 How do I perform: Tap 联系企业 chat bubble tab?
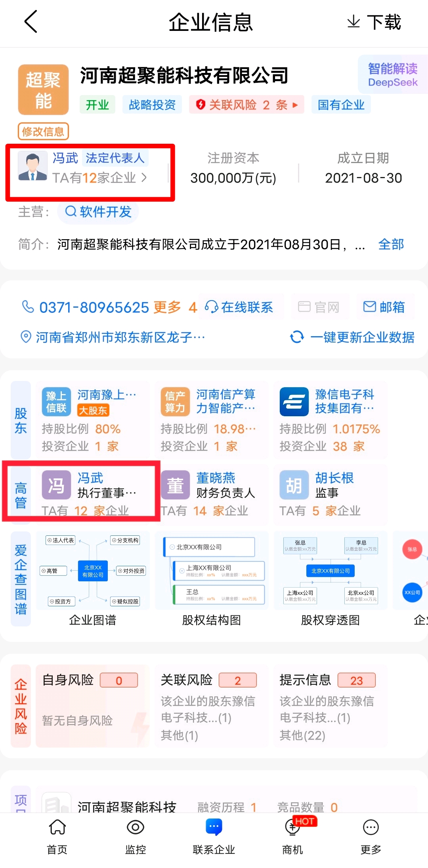click(214, 837)
